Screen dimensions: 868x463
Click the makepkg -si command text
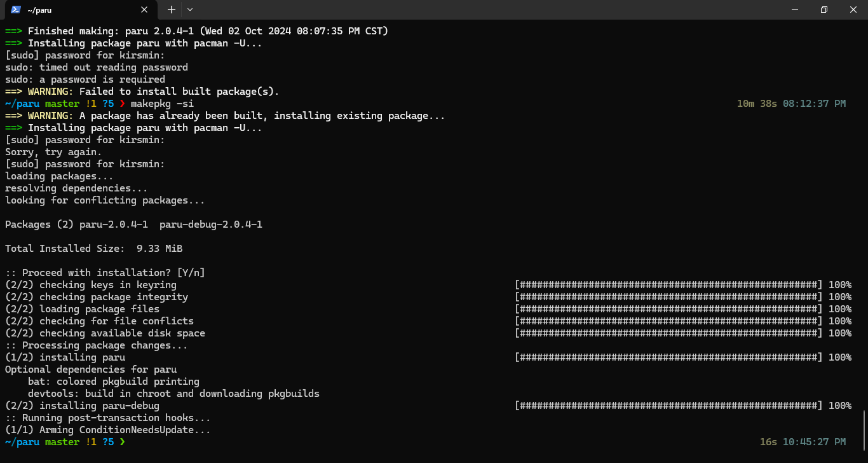161,103
